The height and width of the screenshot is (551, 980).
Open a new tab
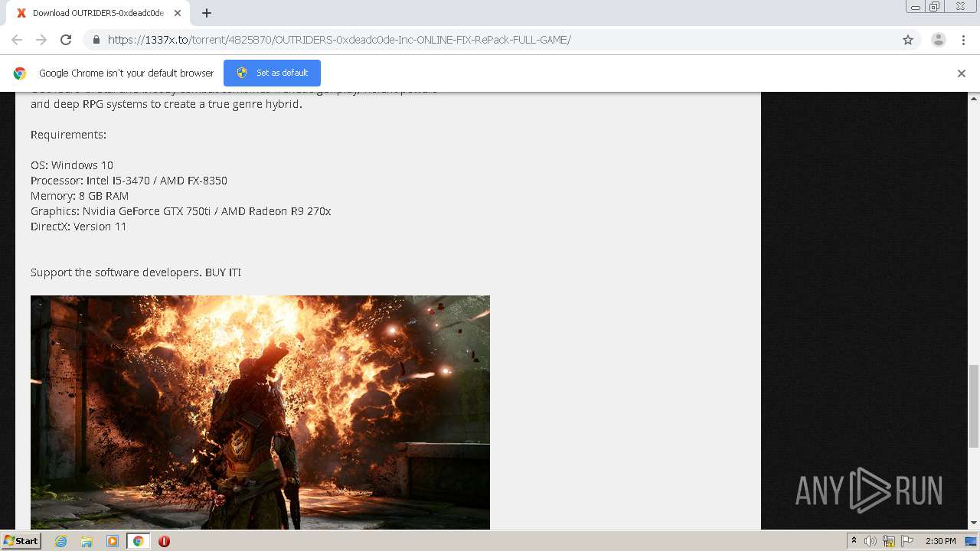click(207, 13)
